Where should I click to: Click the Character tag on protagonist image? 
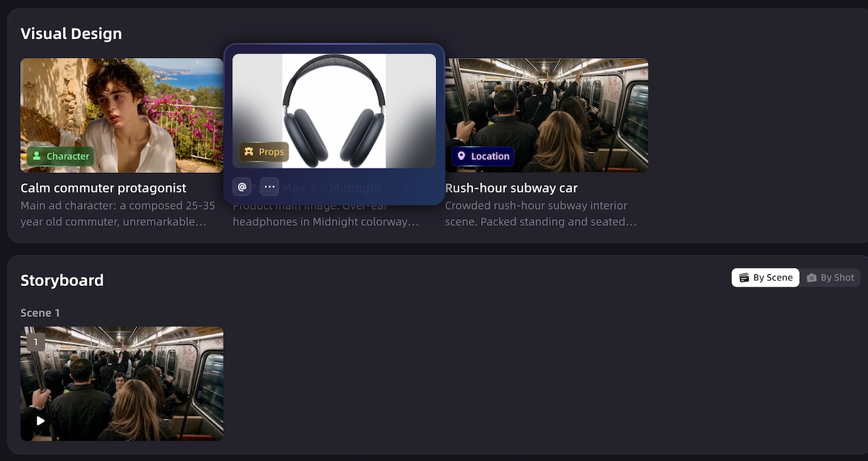pos(61,156)
